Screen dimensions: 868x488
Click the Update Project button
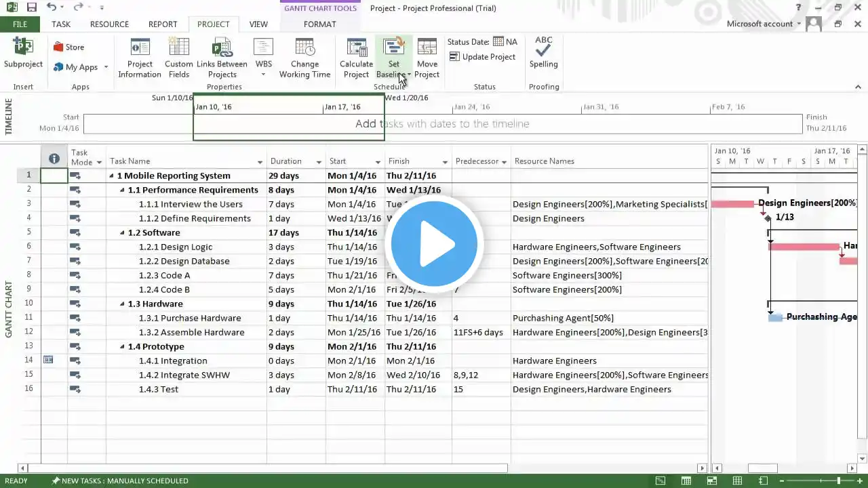click(x=482, y=57)
